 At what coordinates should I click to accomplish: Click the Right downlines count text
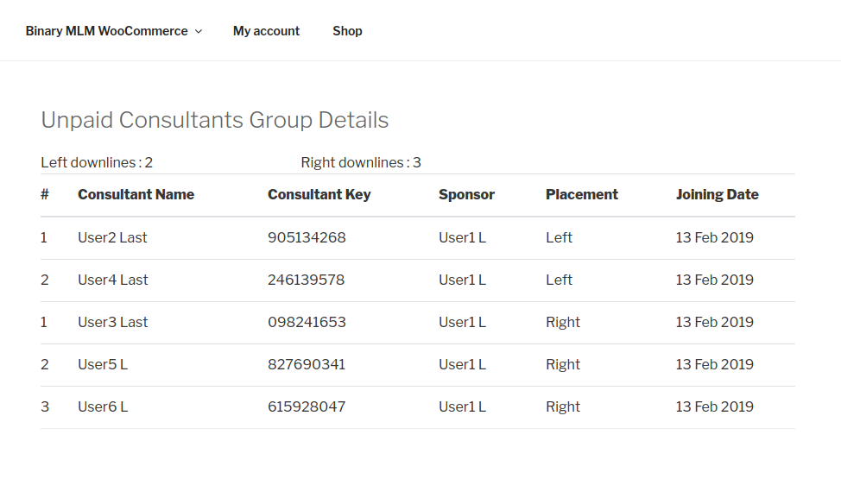(x=361, y=162)
